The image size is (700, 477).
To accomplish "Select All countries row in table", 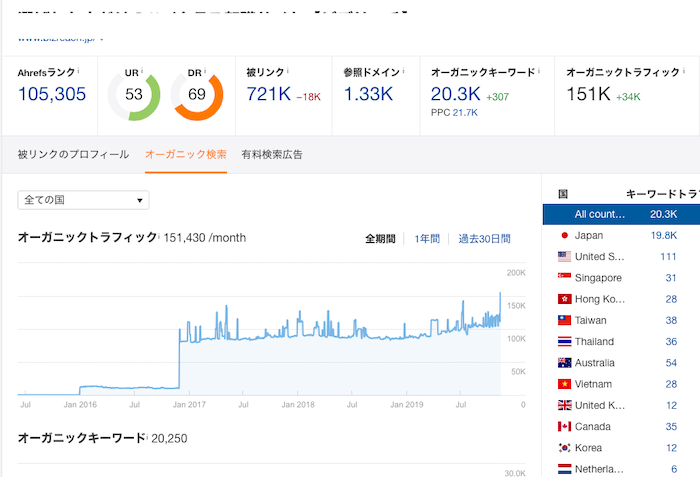I will [621, 214].
